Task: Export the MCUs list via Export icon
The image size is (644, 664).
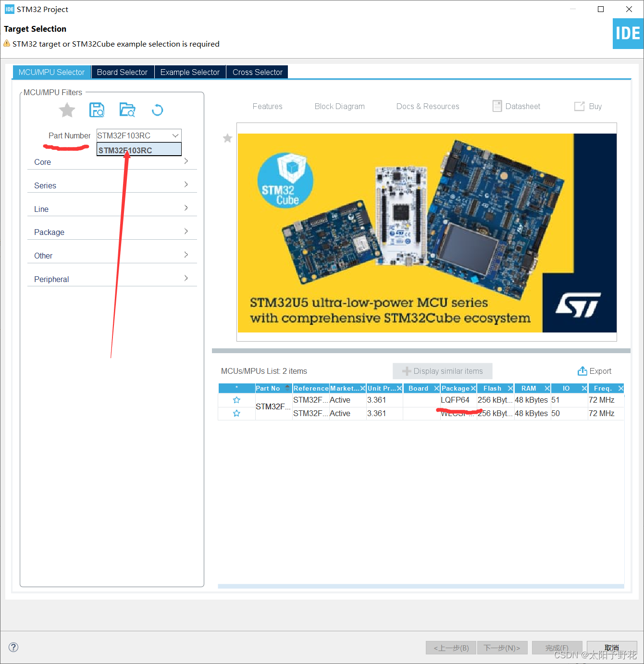Action: tap(582, 371)
